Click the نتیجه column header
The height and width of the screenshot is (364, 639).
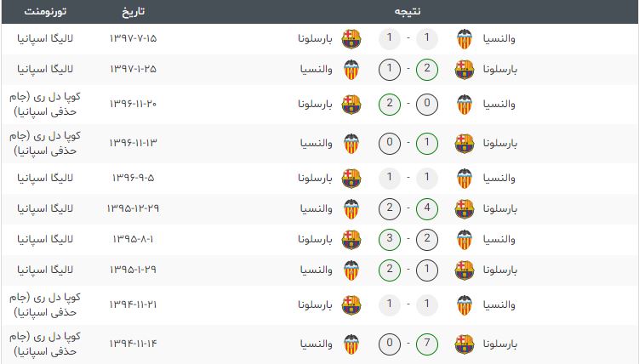(408, 11)
